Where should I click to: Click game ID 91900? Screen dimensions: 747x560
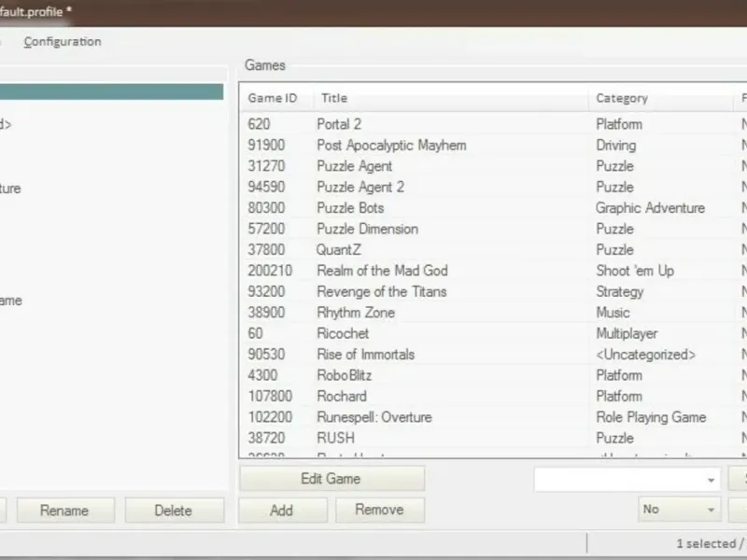pos(266,146)
